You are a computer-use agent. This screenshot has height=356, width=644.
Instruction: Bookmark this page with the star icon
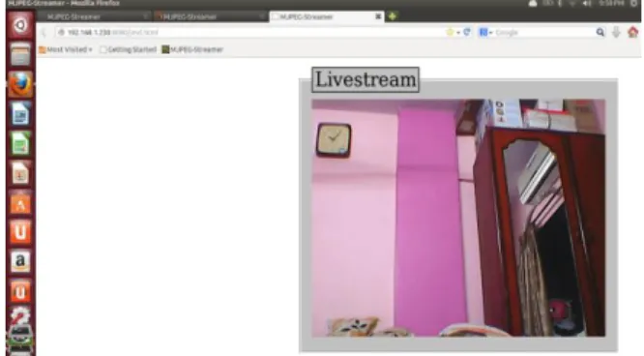451,32
